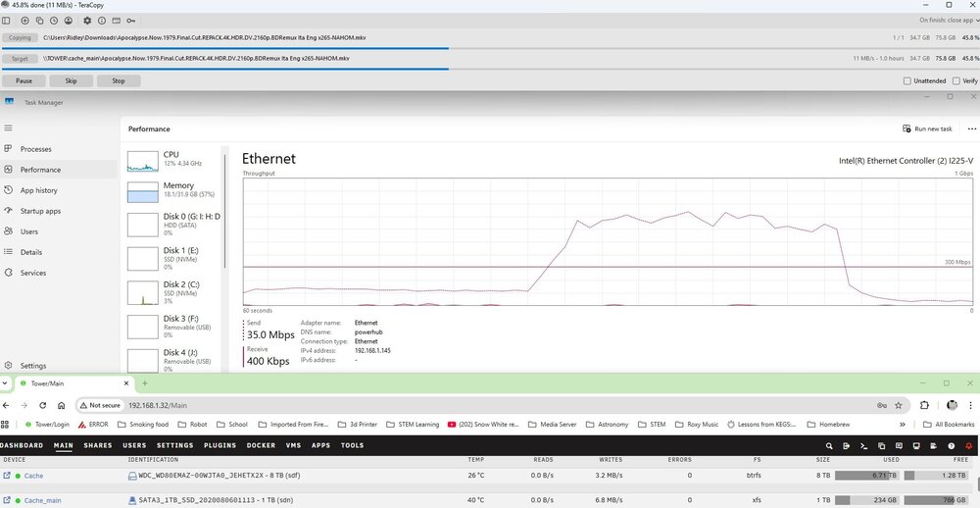Enable the Verify checkbox in TeraCopy

click(956, 80)
